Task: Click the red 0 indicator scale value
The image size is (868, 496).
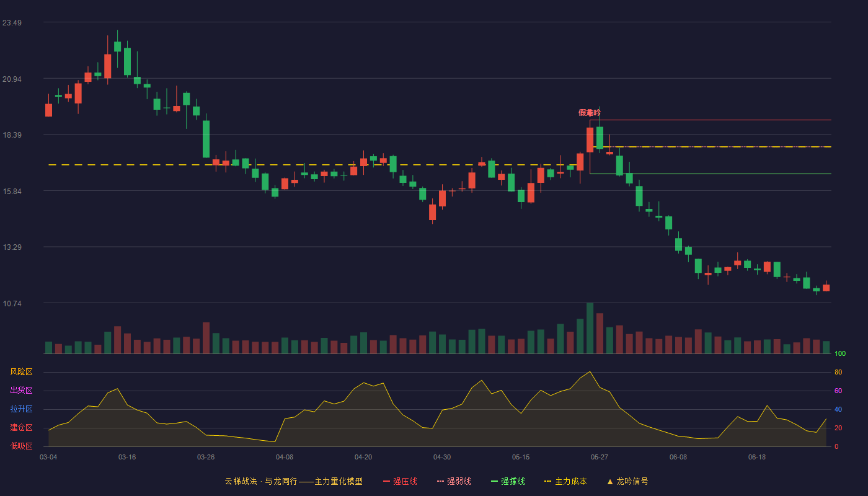Action: tap(836, 446)
